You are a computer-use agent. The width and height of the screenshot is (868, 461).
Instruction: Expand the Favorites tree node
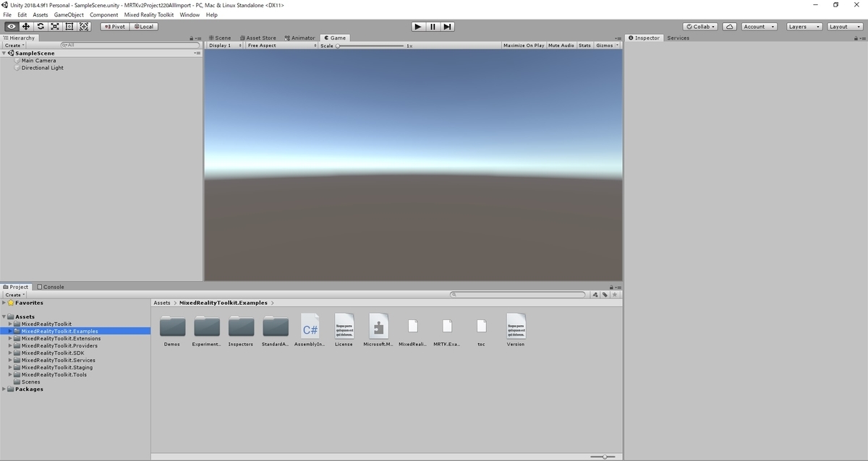pyautogui.click(x=4, y=303)
